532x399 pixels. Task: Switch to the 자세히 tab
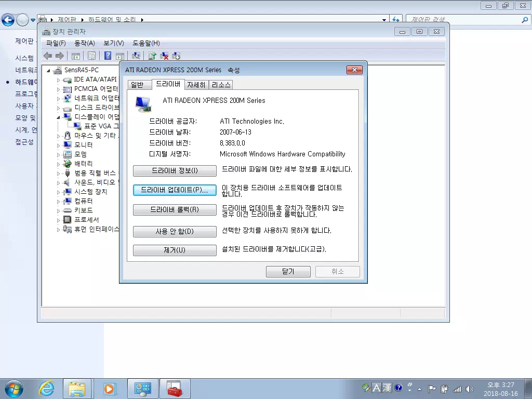click(x=196, y=85)
